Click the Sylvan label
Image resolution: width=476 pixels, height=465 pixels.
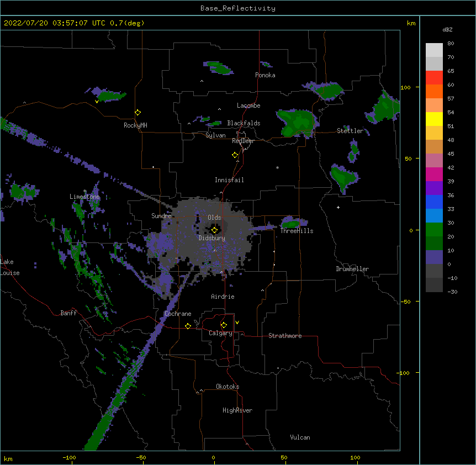[x=215, y=135]
